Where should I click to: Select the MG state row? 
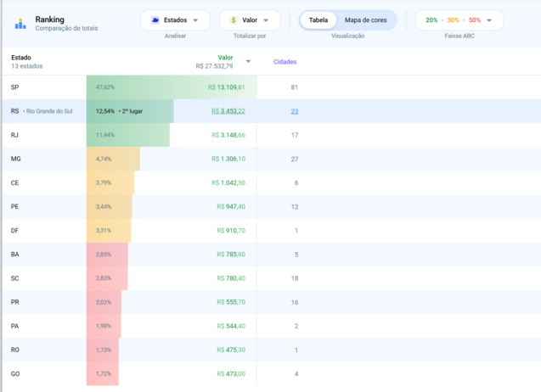pyautogui.click(x=272, y=159)
